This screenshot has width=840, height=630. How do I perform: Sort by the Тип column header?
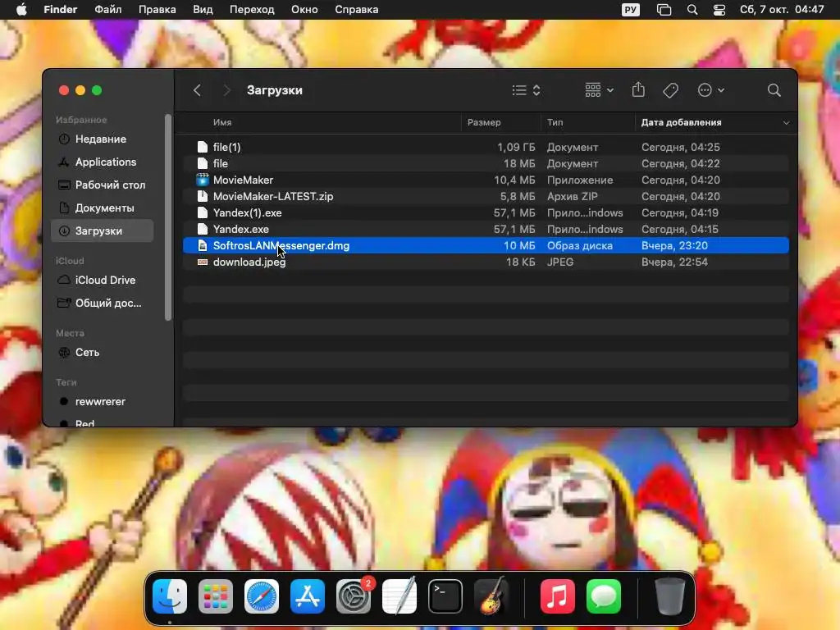(555, 122)
